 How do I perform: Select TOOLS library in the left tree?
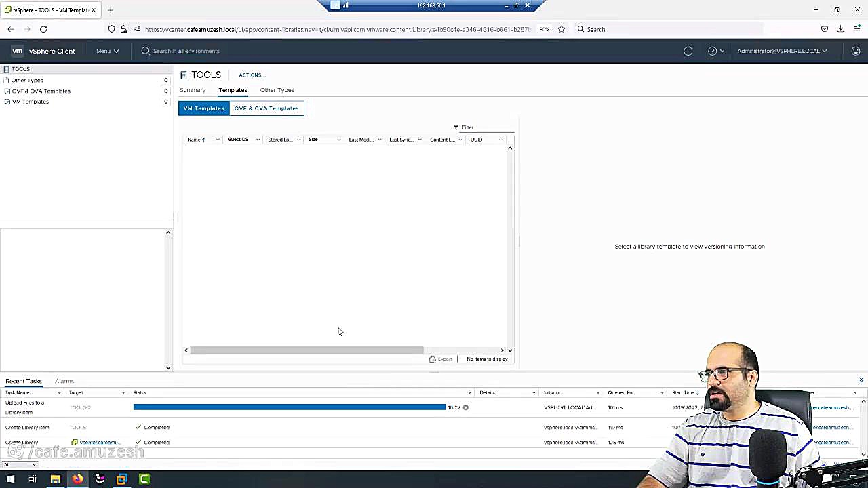20,69
